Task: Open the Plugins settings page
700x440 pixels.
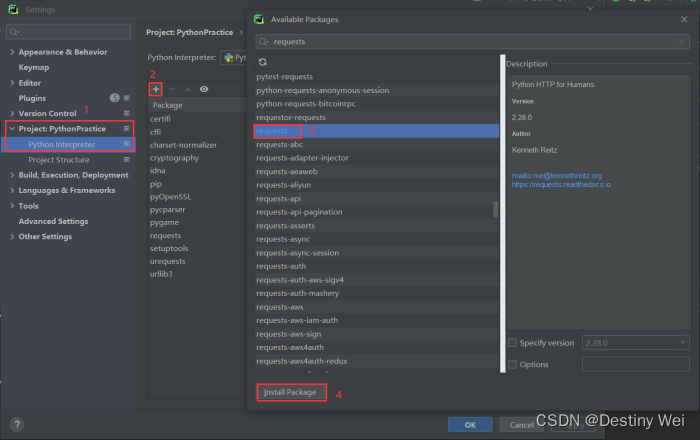Action: coord(32,98)
